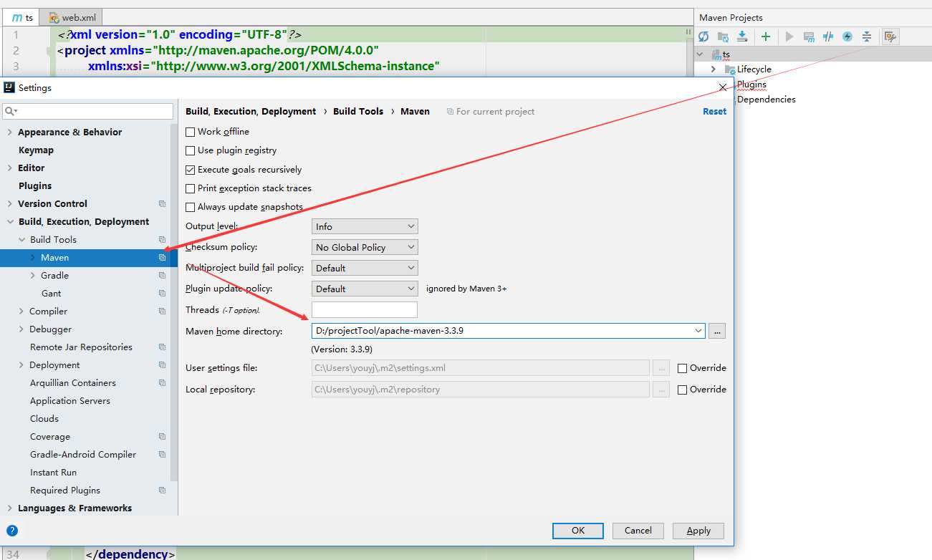Reimport all Maven projects icon
The width and height of the screenshot is (932, 560).
coord(703,37)
